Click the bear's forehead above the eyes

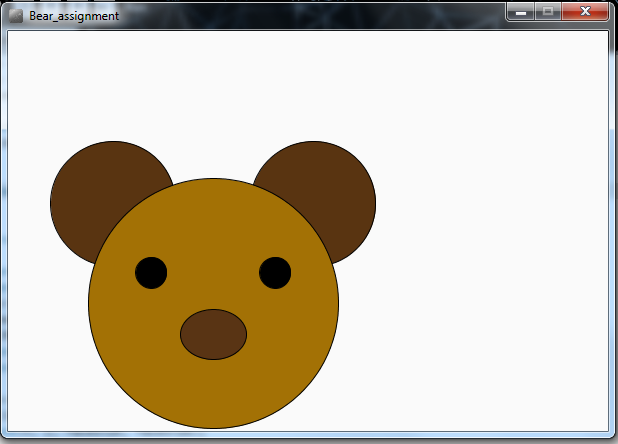(213, 220)
